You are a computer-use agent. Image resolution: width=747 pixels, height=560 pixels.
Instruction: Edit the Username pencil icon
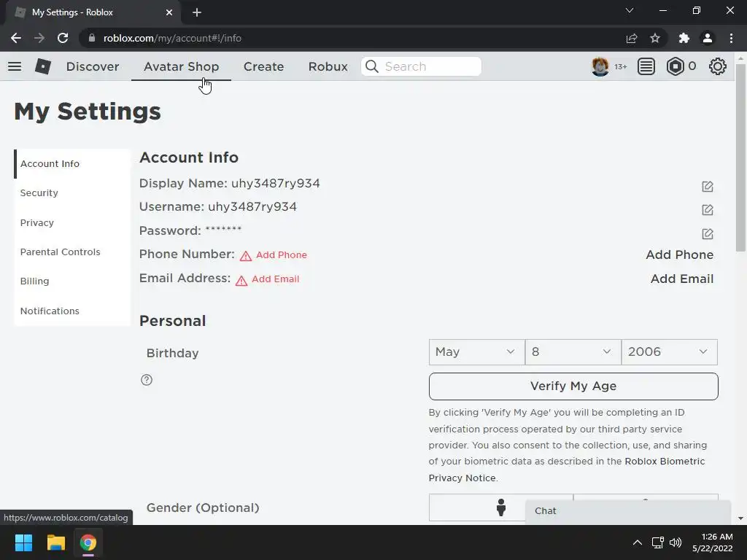[x=708, y=209]
